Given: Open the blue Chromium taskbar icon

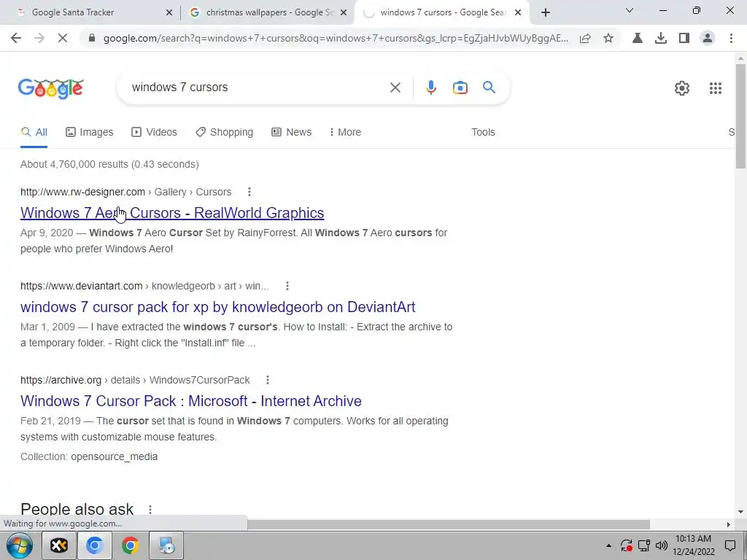Looking at the screenshot, I should click(94, 545).
